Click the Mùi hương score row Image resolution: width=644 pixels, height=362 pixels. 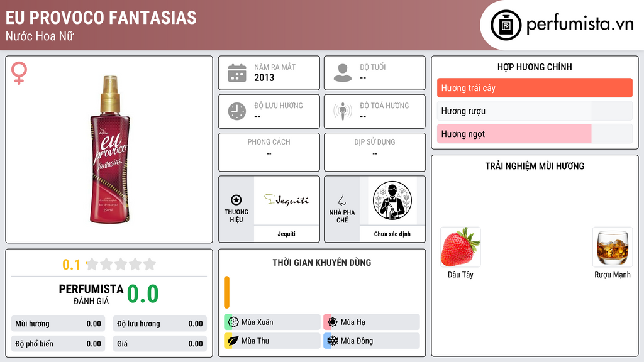58,324
